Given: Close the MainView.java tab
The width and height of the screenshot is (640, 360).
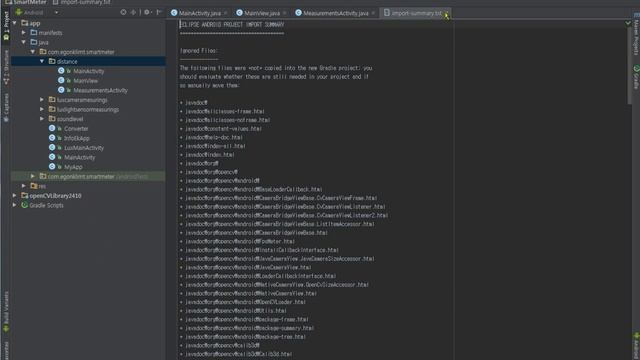Looking at the screenshot, I should click(x=284, y=13).
